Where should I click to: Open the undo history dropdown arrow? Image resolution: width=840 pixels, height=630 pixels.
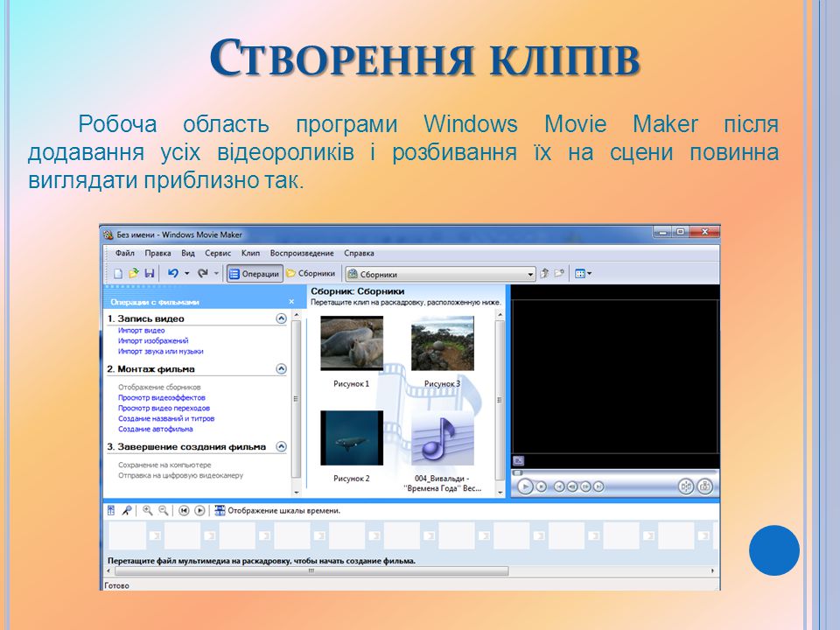[187, 274]
